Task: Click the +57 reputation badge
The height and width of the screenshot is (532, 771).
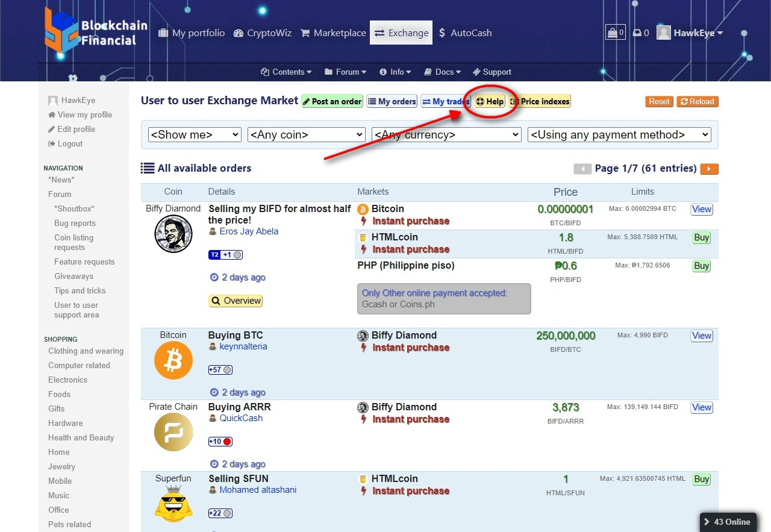Action: (220, 370)
